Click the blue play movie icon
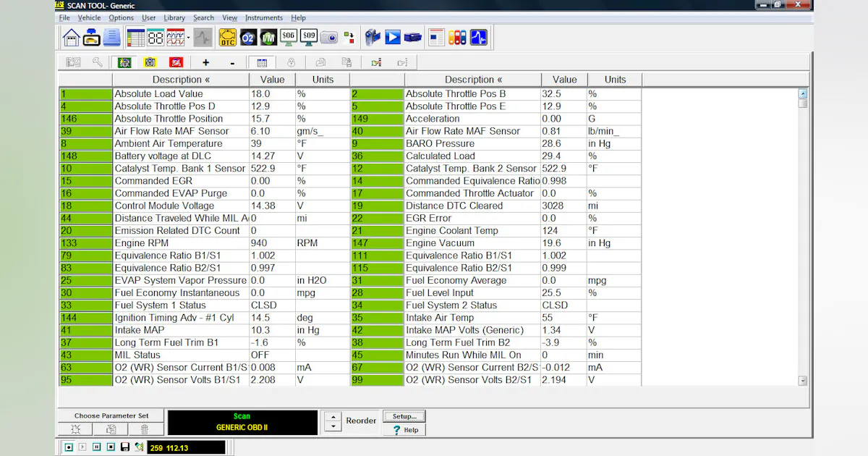The width and height of the screenshot is (868, 456). pos(393,37)
